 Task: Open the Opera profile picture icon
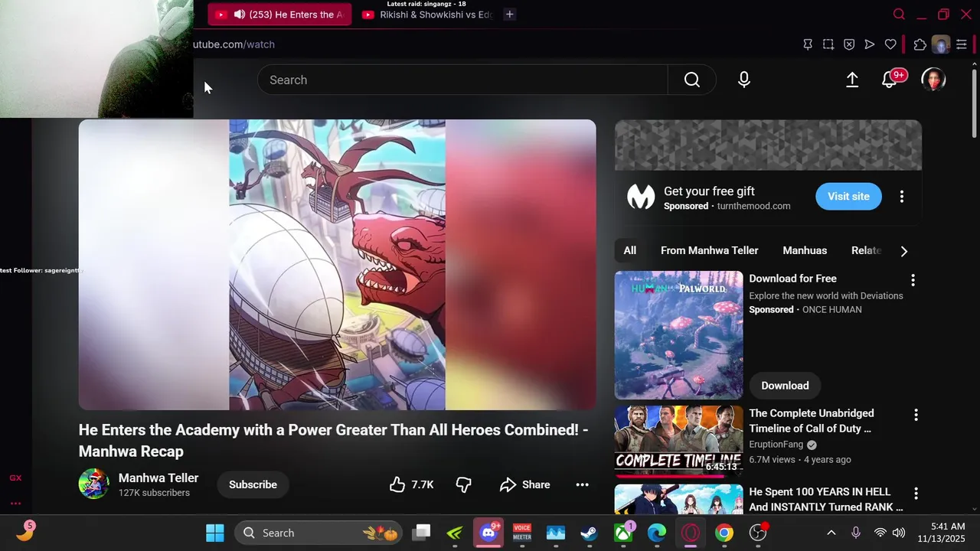[x=941, y=44]
